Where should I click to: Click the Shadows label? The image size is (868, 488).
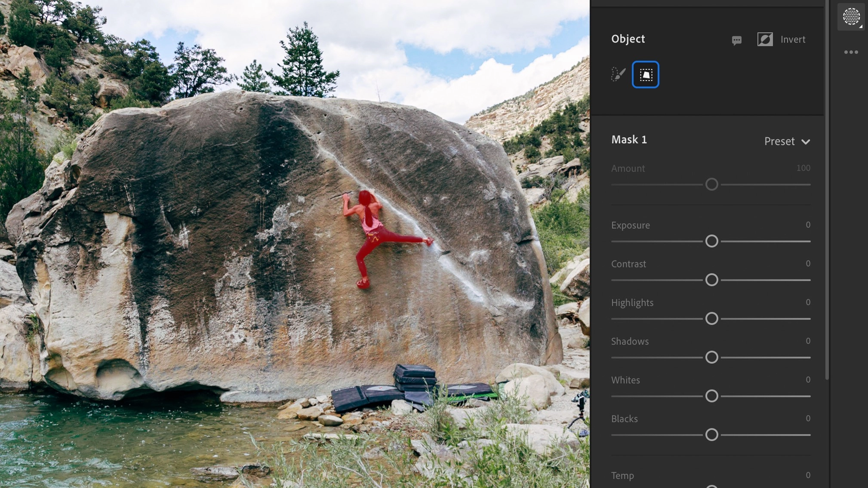630,341
